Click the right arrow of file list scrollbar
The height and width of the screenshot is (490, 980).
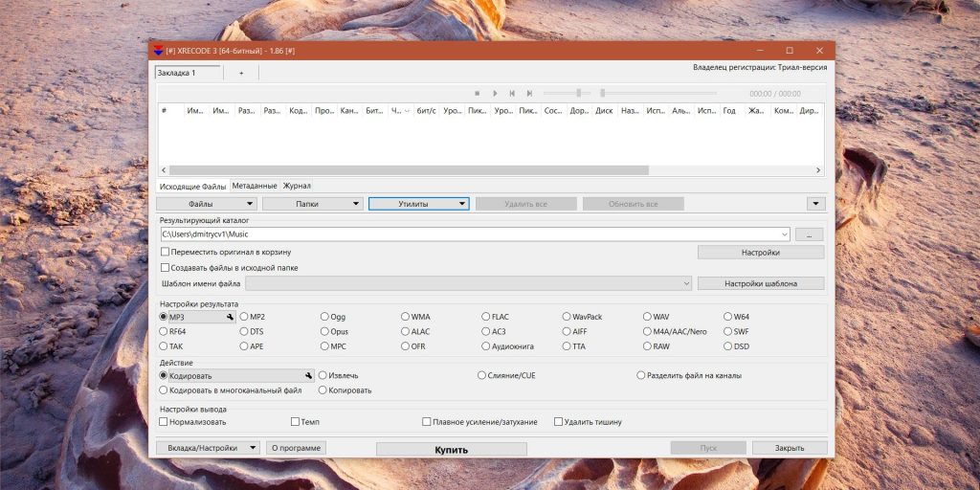pyautogui.click(x=818, y=170)
